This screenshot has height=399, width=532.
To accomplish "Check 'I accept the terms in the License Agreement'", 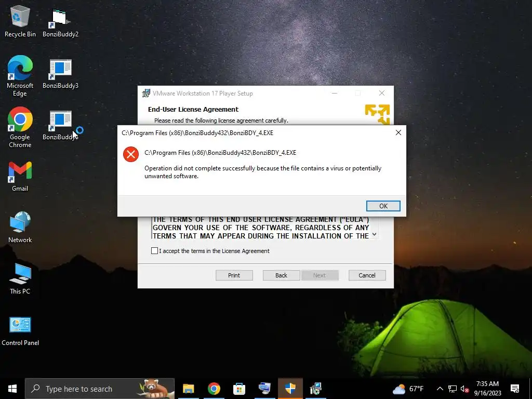I will [x=154, y=251].
